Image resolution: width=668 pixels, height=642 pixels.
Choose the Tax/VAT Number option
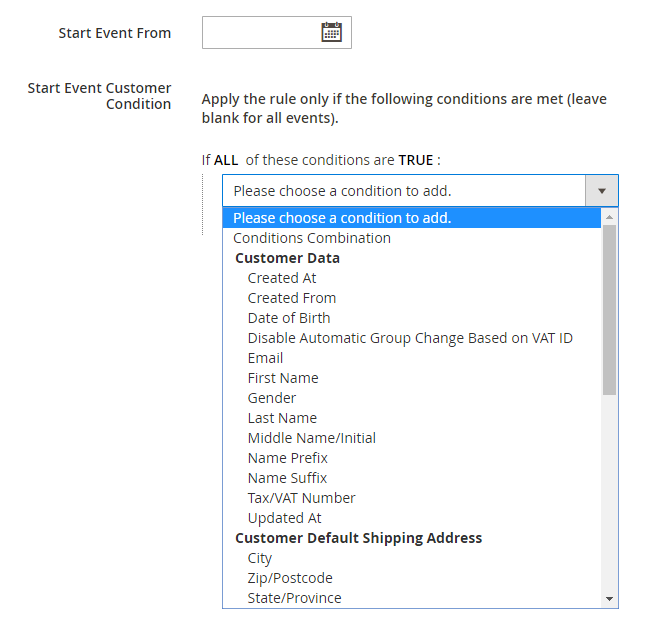(x=302, y=498)
